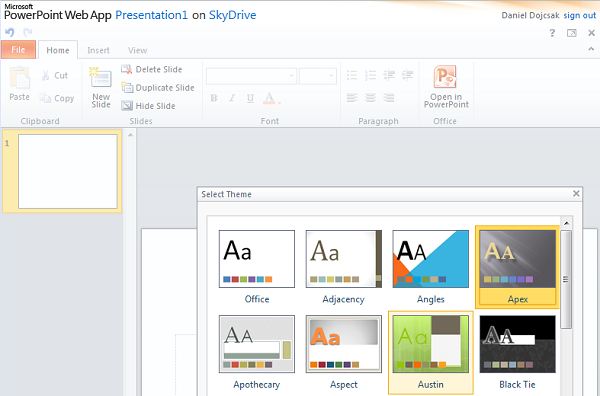The image size is (600, 396).
Task: Align text right
Action: [389, 98]
